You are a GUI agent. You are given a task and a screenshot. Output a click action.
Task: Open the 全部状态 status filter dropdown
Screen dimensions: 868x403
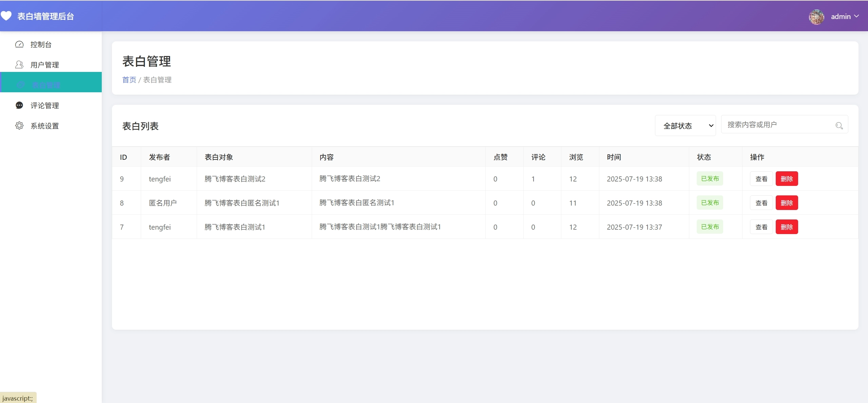click(685, 126)
